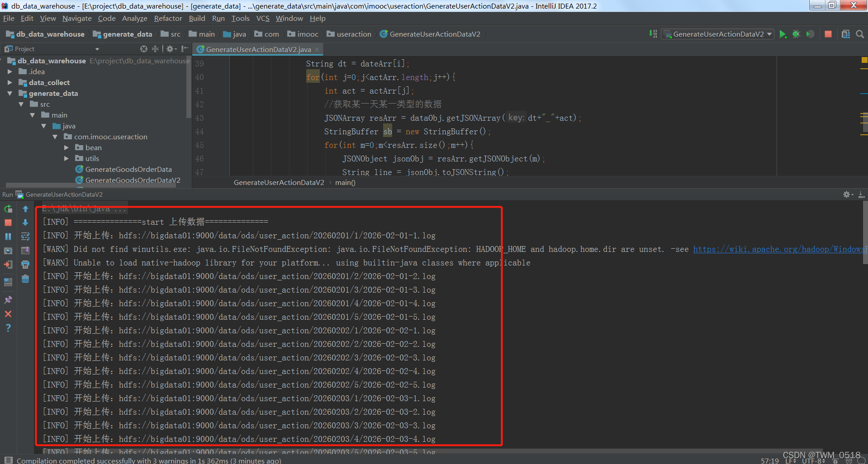Open Run panel settings gear
The image size is (868, 464).
[x=848, y=194]
